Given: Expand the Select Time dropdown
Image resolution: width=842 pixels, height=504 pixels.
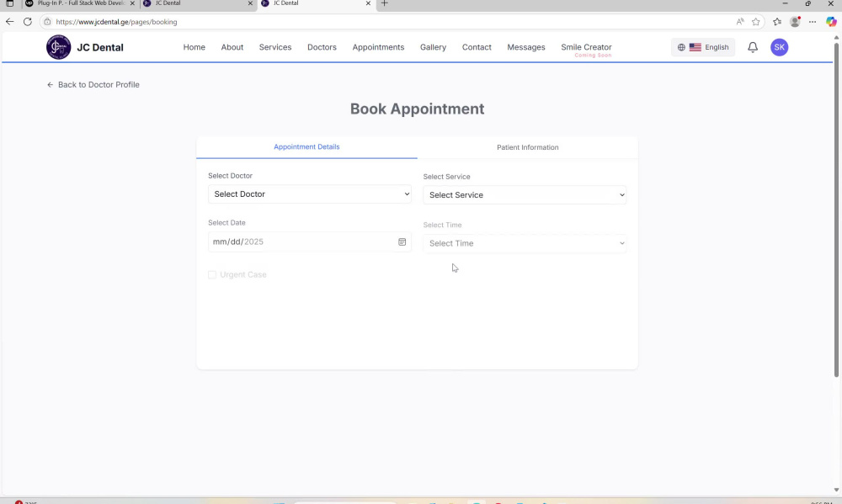Looking at the screenshot, I should click(525, 243).
